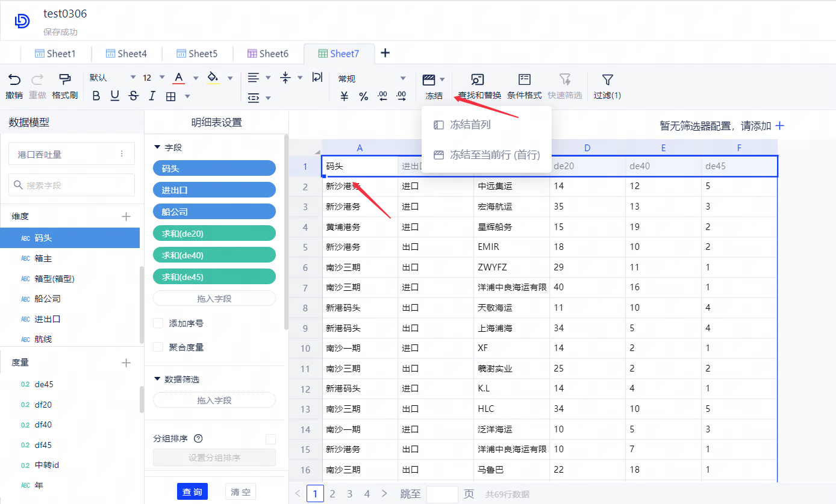Click the 清空 button
The height and width of the screenshot is (504, 836).
240,491
